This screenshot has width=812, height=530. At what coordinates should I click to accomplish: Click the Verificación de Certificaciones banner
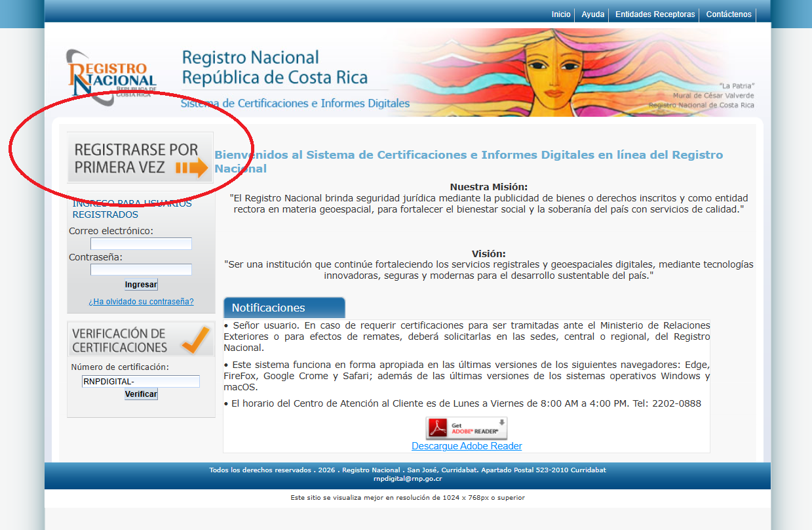pyautogui.click(x=141, y=340)
